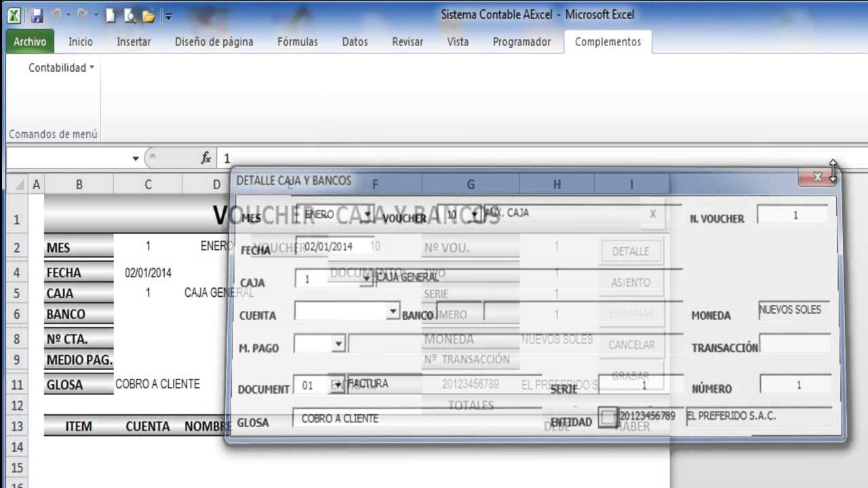Click the ASIENTO button
This screenshot has width=868, height=488.
(631, 283)
